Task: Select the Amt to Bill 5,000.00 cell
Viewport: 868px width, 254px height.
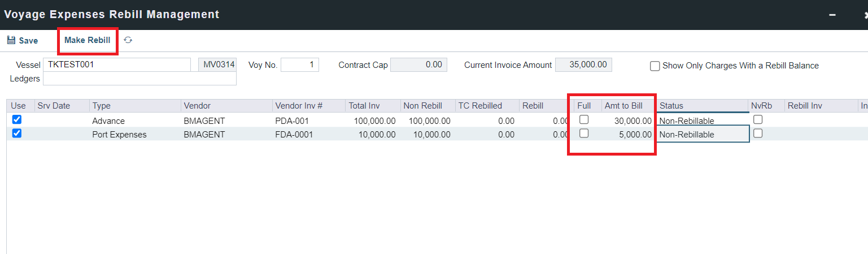Action: coord(628,135)
